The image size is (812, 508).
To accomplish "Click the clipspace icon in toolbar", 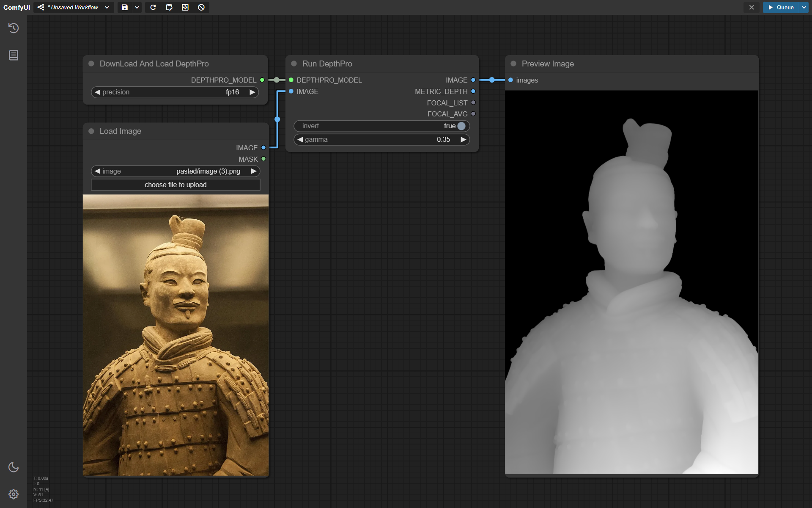I will coord(169,7).
